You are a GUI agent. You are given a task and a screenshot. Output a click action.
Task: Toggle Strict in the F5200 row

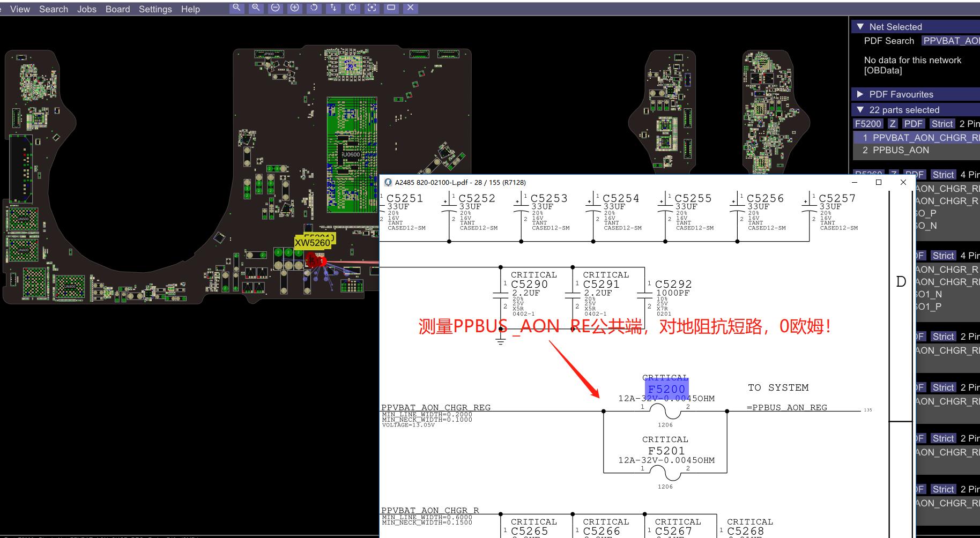click(x=942, y=124)
